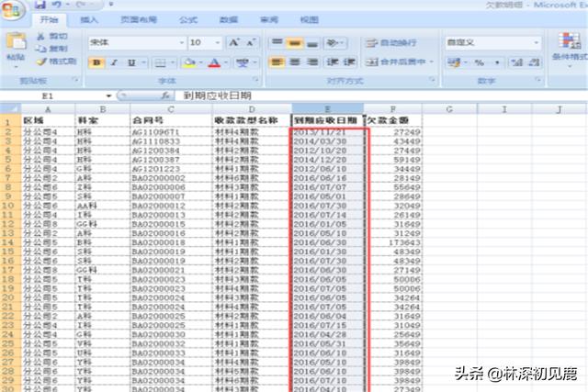Apply yellow fill color to selection
This screenshot has width=588, height=392.
click(189, 62)
